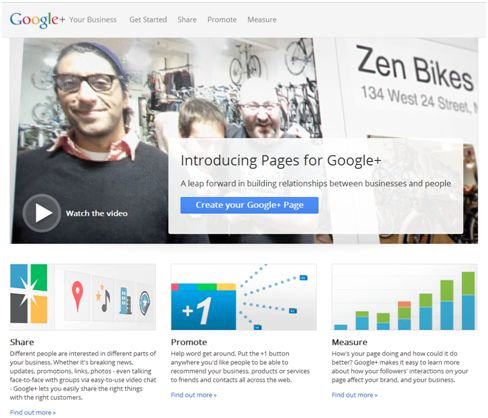Go to Share in top navigation

[x=187, y=20]
